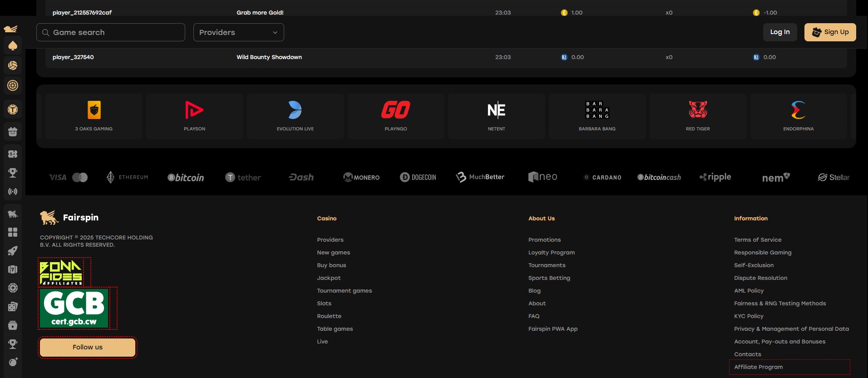Go to Loyalty Program footer link
This screenshot has height=378, width=868.
coord(551,253)
